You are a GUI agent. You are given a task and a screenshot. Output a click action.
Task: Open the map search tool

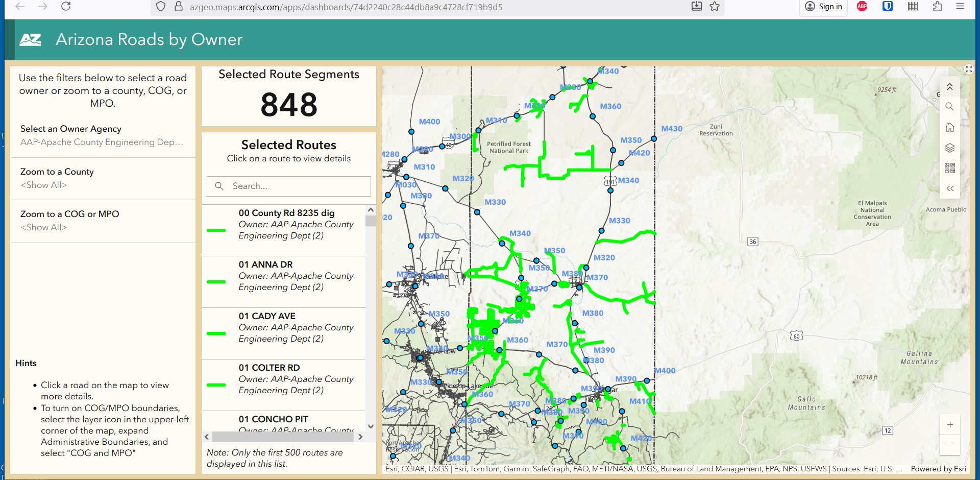(949, 107)
